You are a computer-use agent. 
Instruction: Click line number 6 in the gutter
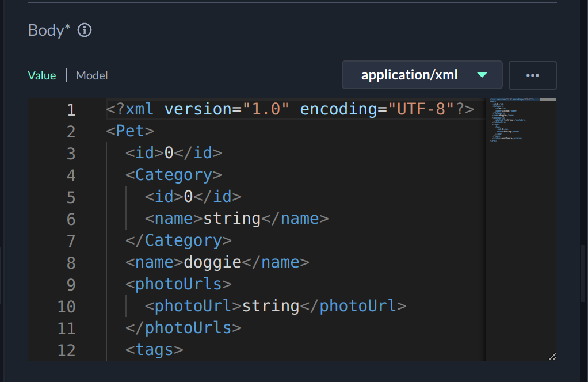click(71, 219)
